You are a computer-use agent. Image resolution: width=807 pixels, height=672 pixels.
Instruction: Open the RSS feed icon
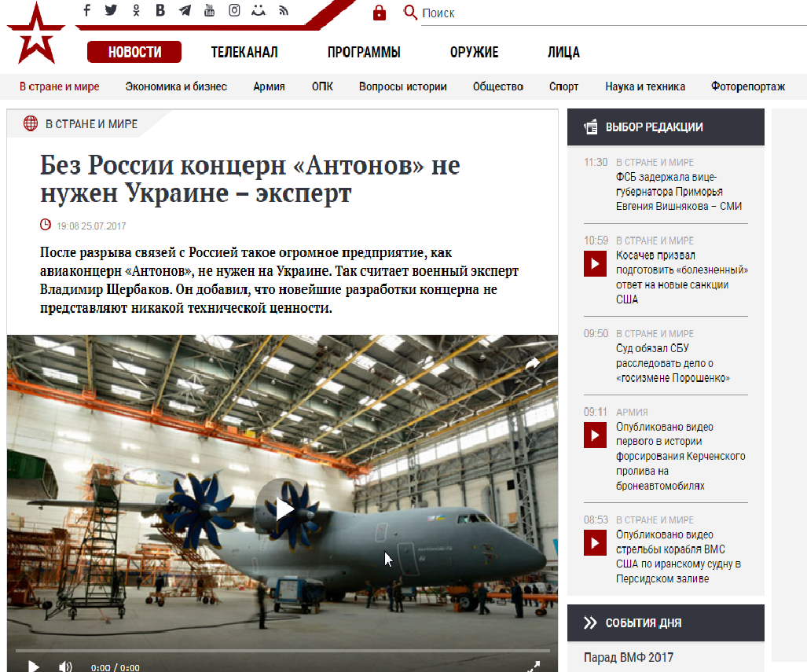284,10
